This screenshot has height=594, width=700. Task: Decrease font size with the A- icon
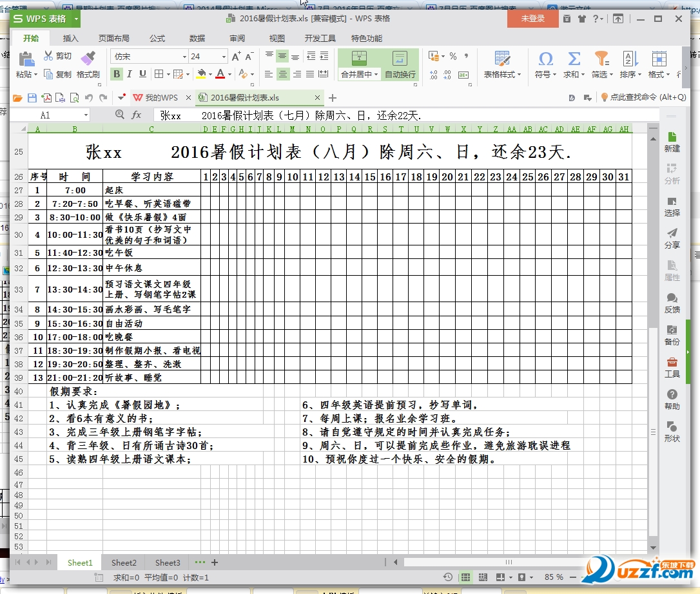[x=249, y=56]
